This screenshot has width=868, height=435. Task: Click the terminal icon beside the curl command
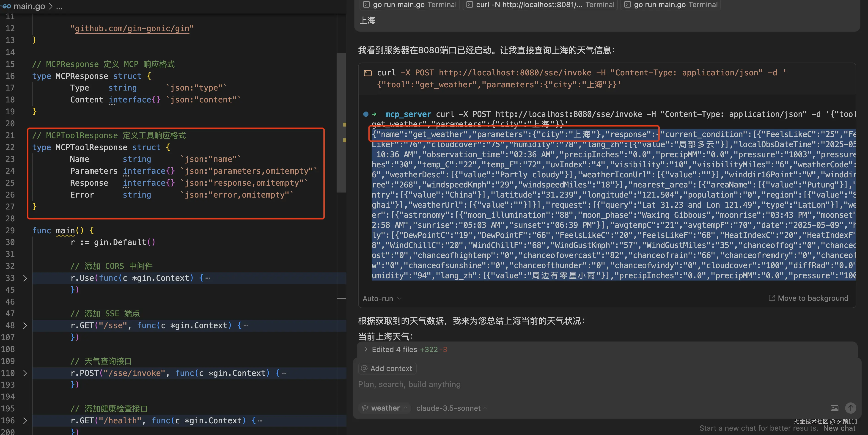point(368,73)
